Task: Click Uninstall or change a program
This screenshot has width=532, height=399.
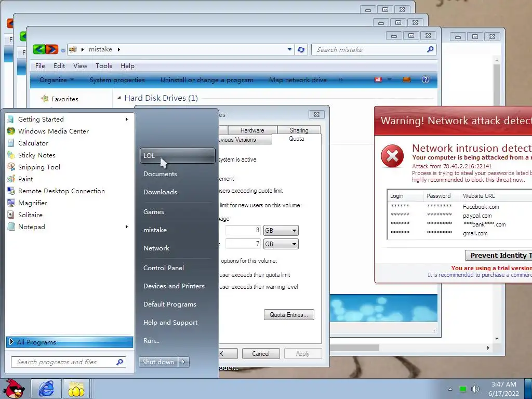Action: pyautogui.click(x=207, y=79)
